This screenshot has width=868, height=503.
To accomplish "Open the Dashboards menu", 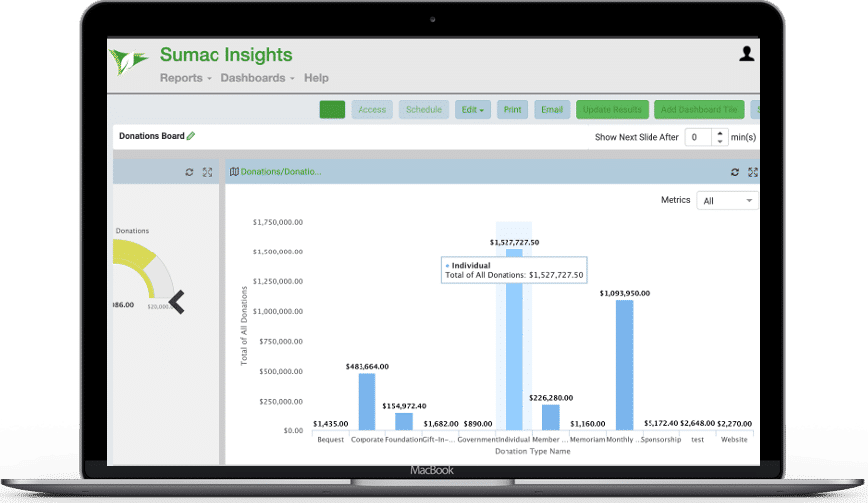I will pyautogui.click(x=257, y=78).
